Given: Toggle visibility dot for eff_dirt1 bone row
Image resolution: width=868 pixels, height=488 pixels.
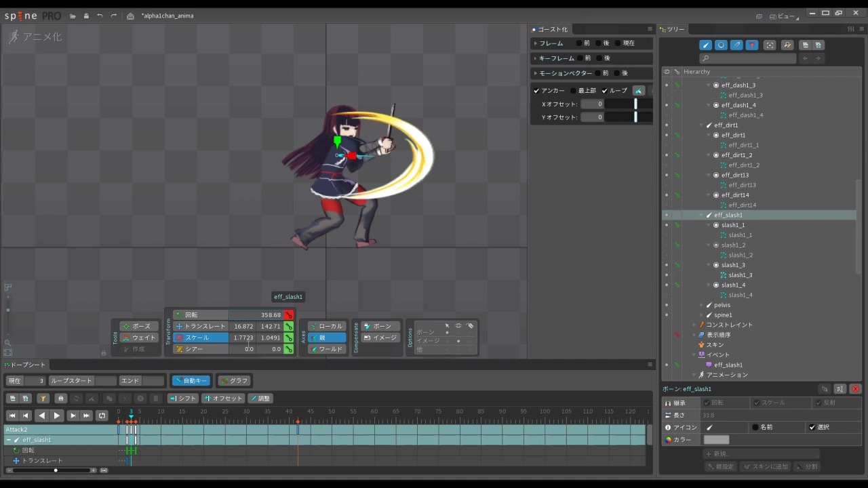Looking at the screenshot, I should coord(667,125).
